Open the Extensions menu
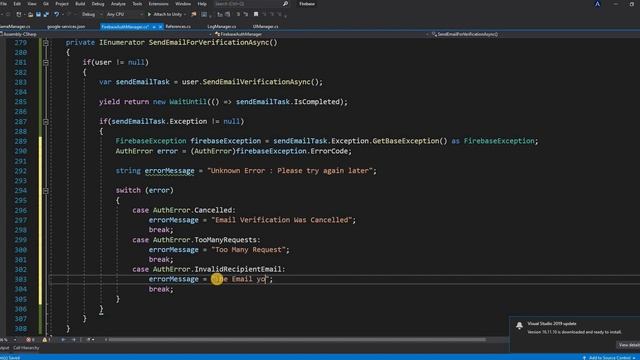640x360 pixels. tap(158, 4)
